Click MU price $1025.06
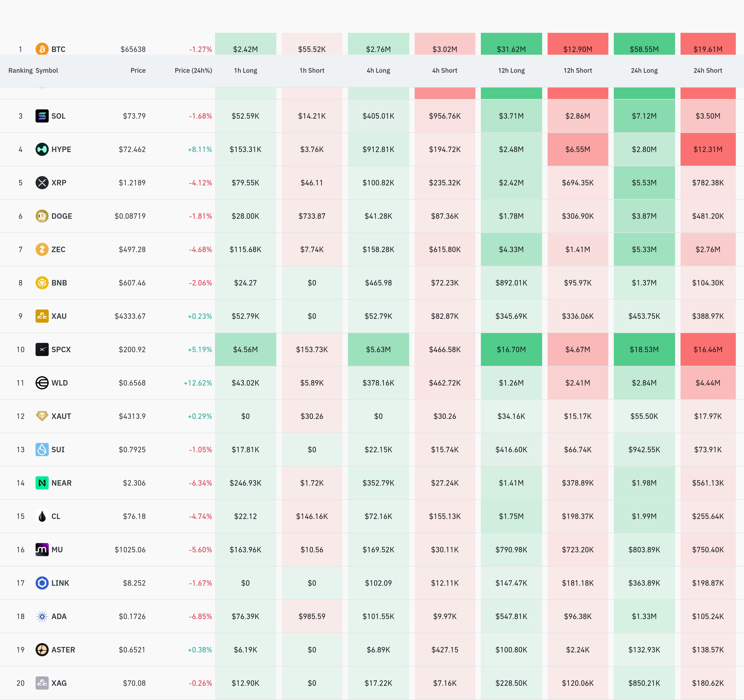 [130, 550]
